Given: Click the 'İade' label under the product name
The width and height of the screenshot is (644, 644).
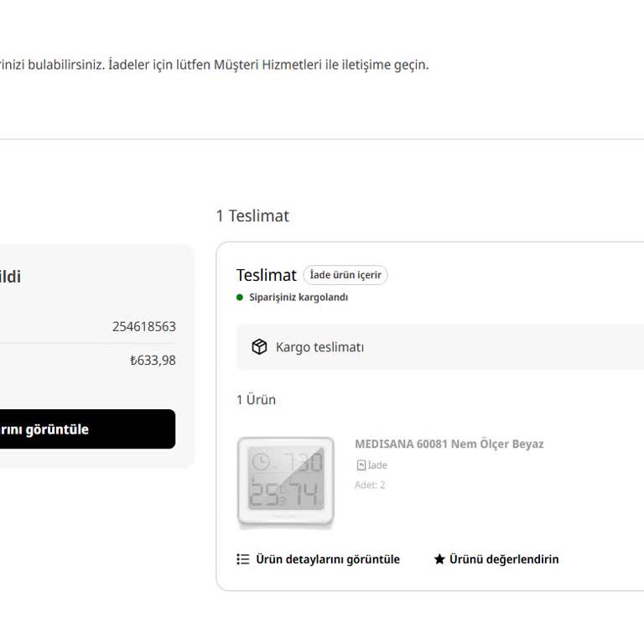Looking at the screenshot, I should click(x=377, y=465).
